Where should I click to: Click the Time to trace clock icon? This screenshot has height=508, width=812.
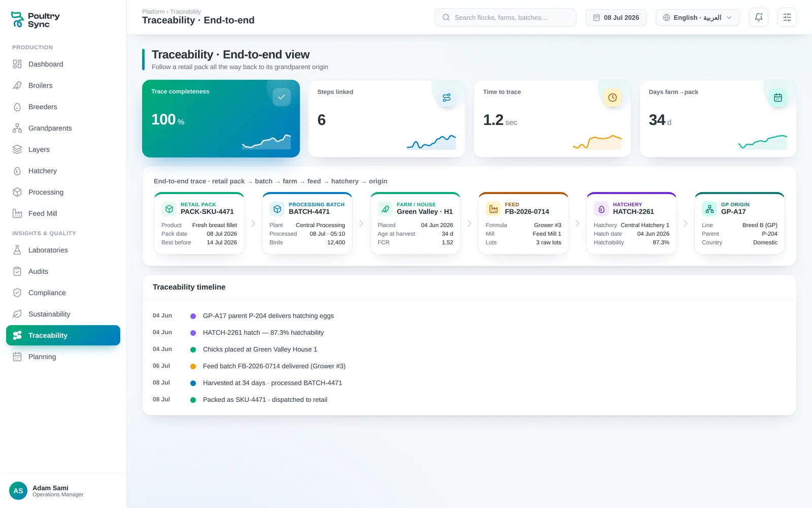613,98
